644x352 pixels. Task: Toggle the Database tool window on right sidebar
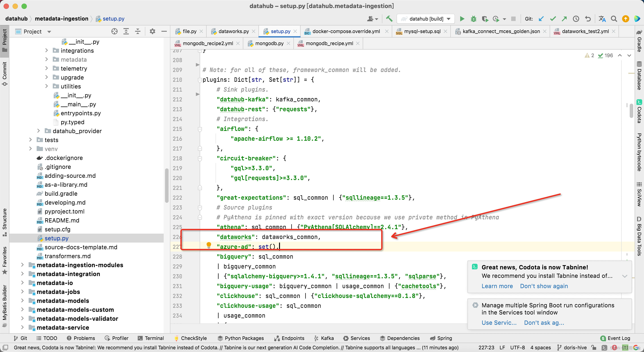click(x=639, y=76)
